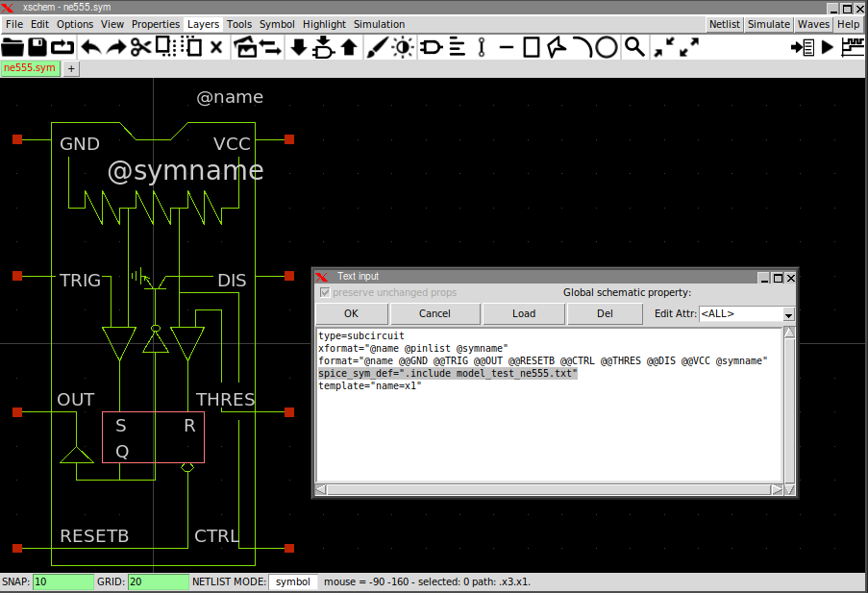Screen dimensions: 868x593
Task: Click the simulate play arrow icon
Action: tap(827, 47)
